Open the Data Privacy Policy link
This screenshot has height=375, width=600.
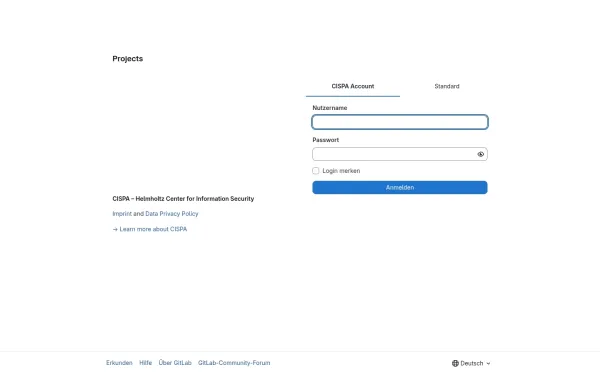pyautogui.click(x=172, y=214)
